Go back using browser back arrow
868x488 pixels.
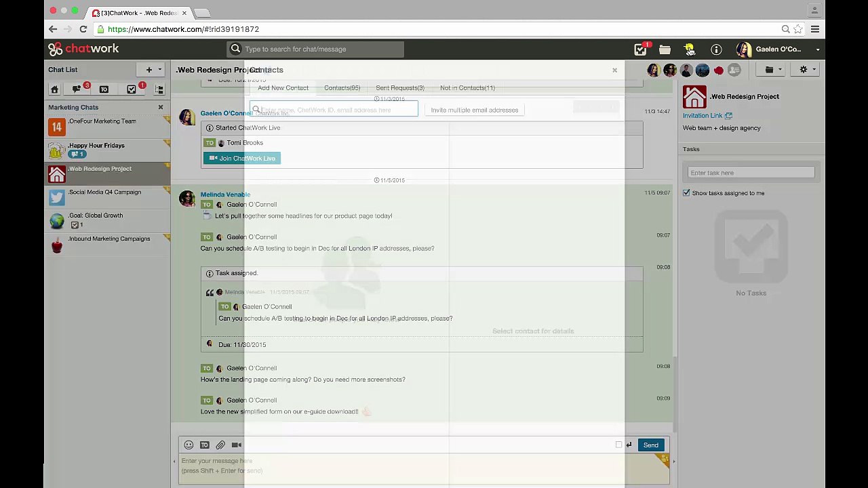pyautogui.click(x=53, y=29)
